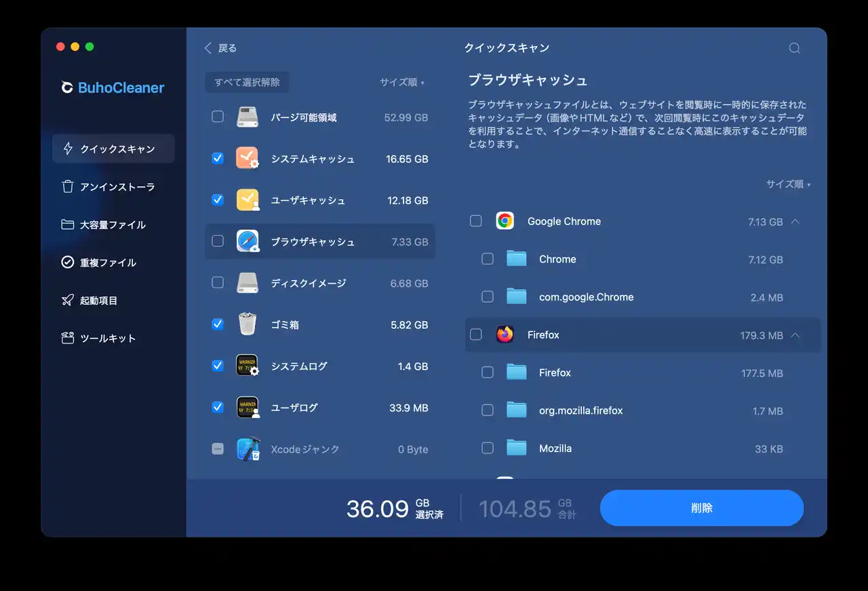Switch to 大容量ファイル in the sidebar

113,225
